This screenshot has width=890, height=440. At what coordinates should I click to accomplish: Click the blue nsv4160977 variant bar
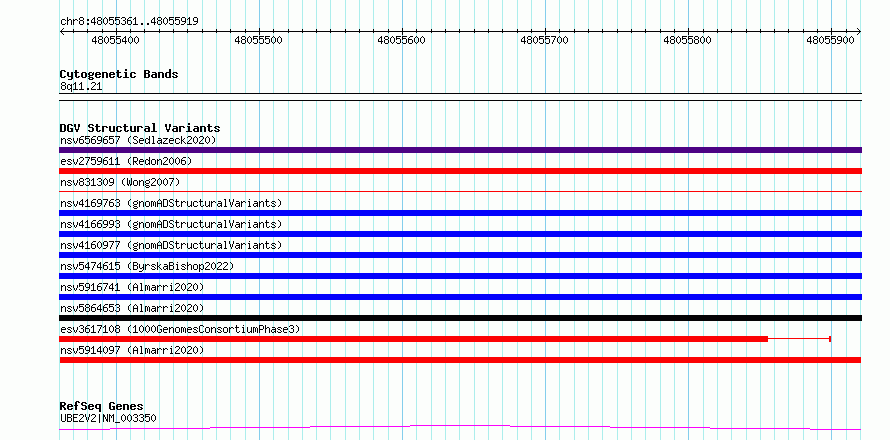[x=460, y=255]
